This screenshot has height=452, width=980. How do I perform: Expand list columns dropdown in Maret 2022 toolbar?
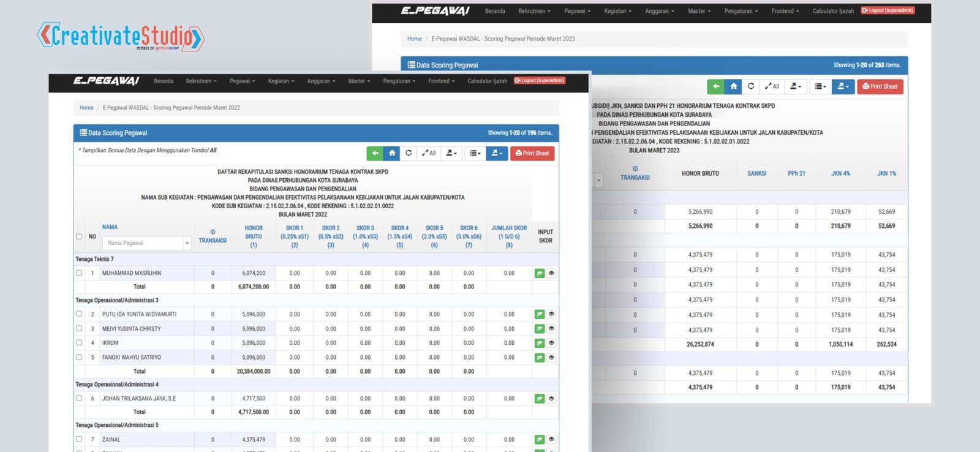[475, 153]
